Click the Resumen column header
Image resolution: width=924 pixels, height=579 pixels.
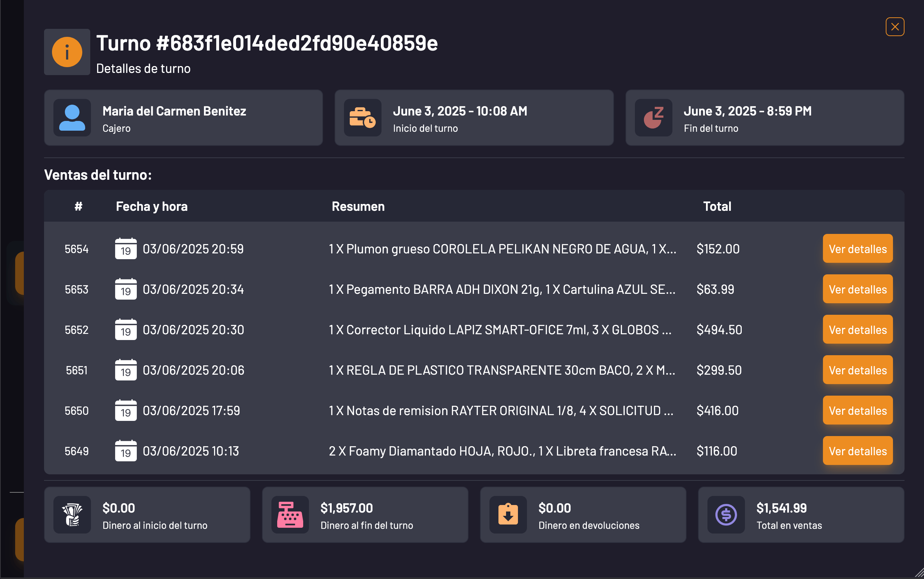point(358,206)
